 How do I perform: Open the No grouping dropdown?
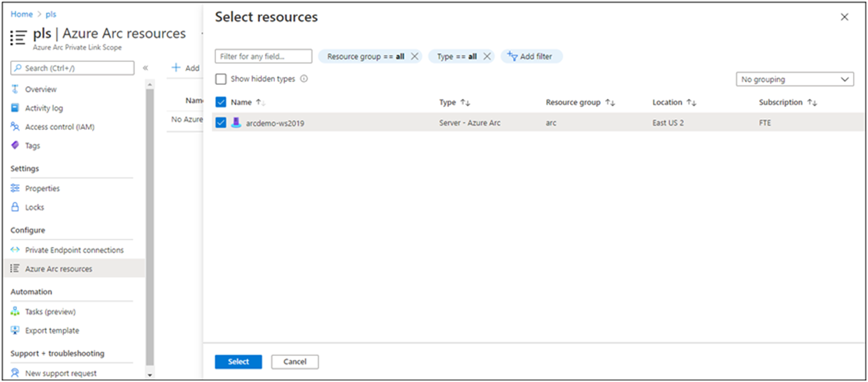pyautogui.click(x=795, y=79)
